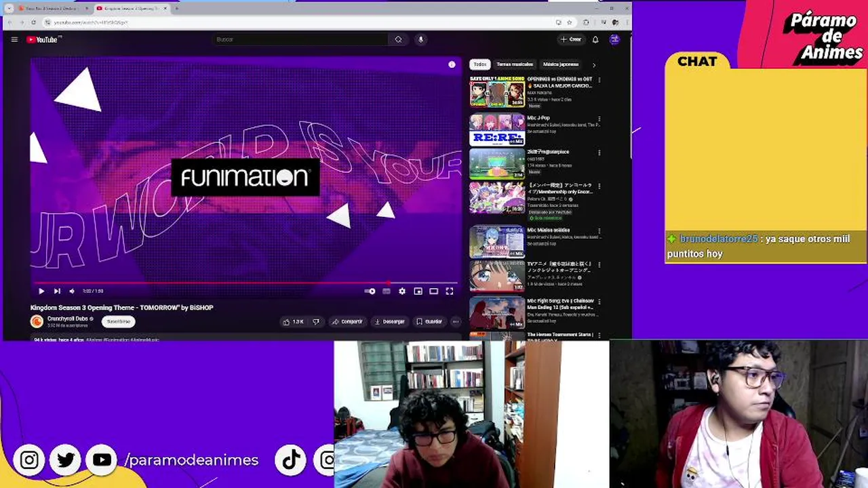The image size is (868, 488).
Task: Play the paused video
Action: [x=41, y=291]
